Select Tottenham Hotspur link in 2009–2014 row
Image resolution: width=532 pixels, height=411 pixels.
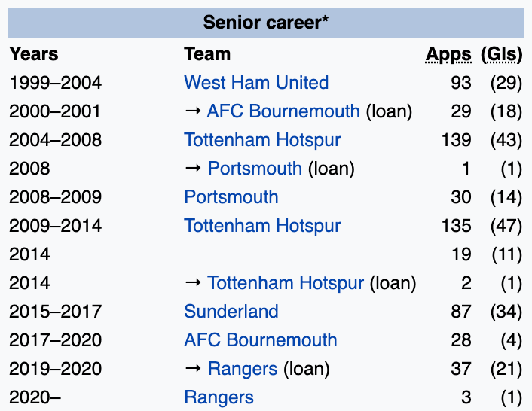[262, 226]
